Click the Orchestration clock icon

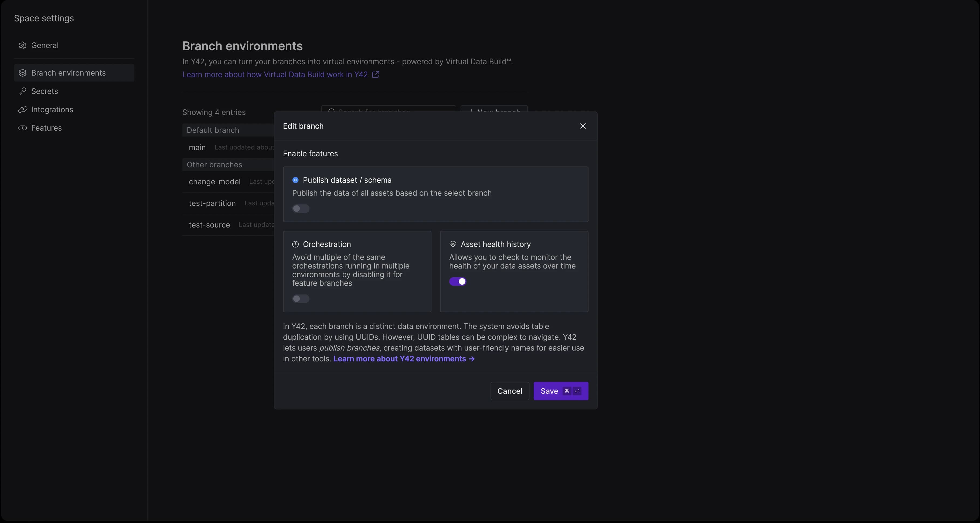coord(295,244)
